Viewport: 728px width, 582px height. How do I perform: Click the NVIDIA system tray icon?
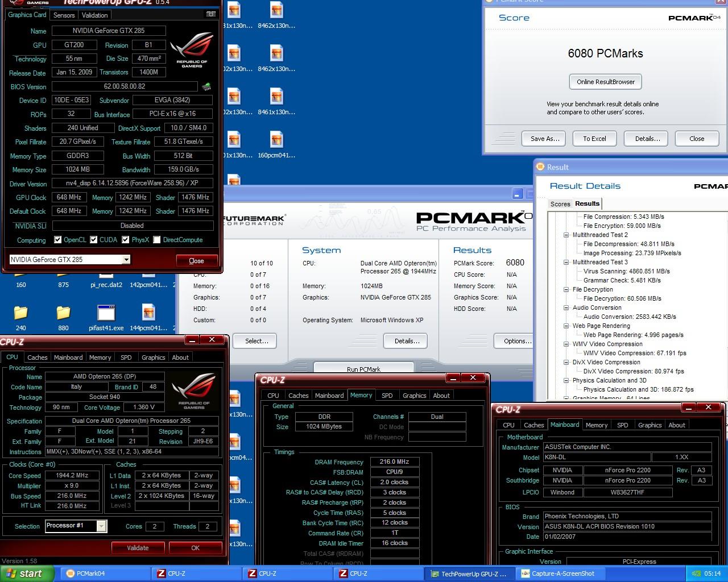pyautogui.click(x=696, y=573)
